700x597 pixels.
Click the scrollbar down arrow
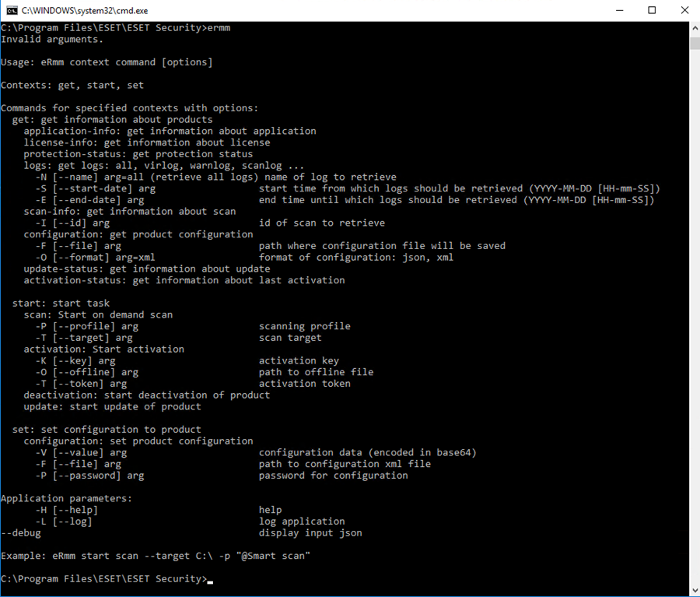[x=695, y=589]
